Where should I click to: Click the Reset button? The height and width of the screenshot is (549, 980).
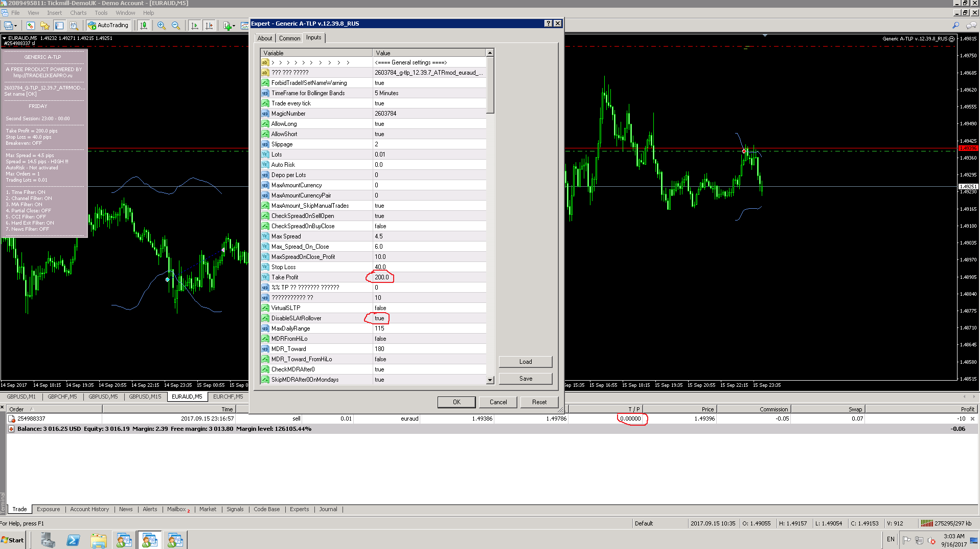539,402
